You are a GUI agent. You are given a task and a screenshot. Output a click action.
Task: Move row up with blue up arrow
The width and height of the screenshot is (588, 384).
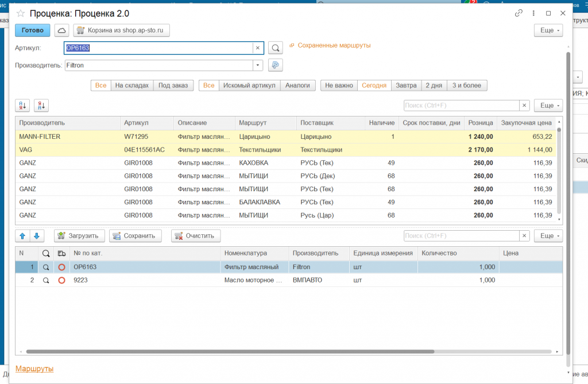click(x=22, y=236)
